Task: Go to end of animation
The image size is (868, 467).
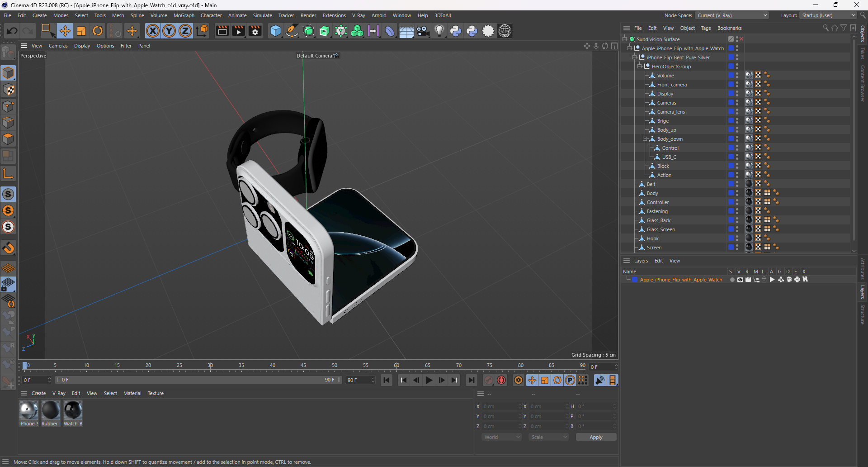Action: (472, 380)
